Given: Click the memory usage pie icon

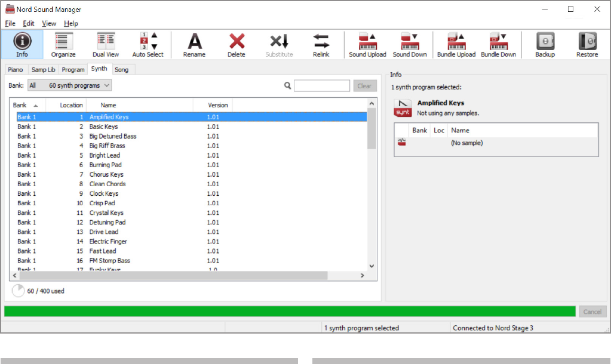Looking at the screenshot, I should 18,291.
